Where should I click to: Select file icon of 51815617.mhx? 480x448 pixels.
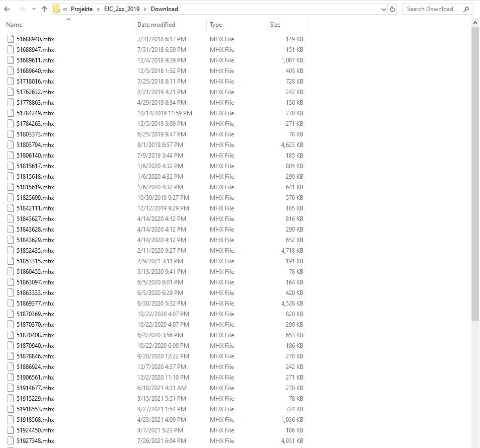(11, 166)
